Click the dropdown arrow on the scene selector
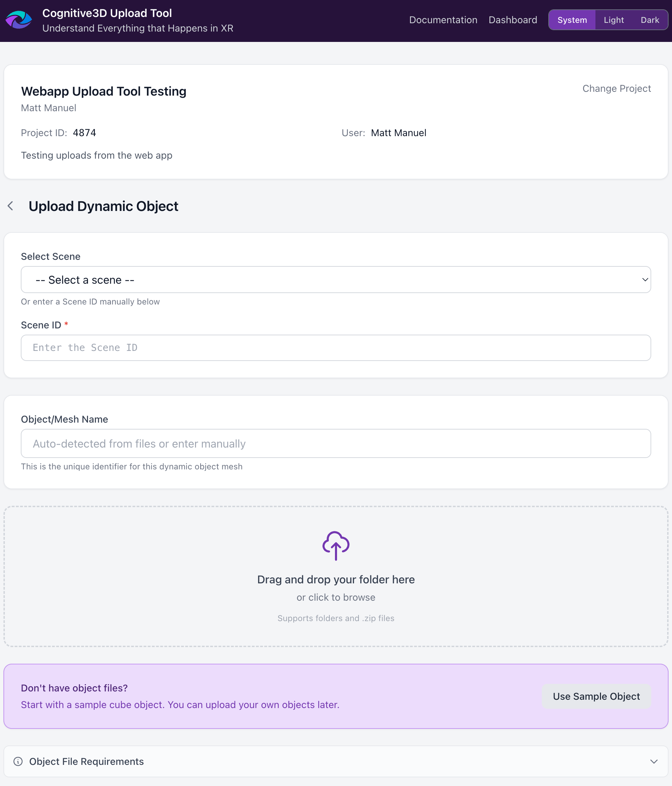 click(x=645, y=280)
